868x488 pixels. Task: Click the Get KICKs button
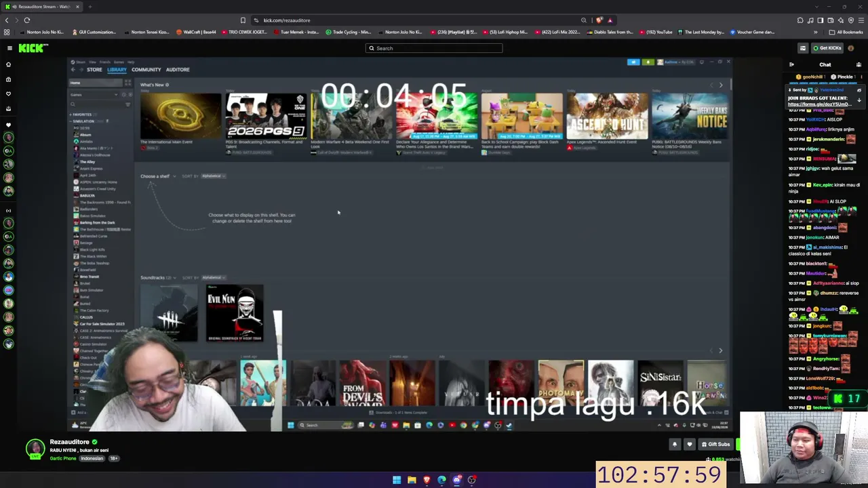(827, 48)
